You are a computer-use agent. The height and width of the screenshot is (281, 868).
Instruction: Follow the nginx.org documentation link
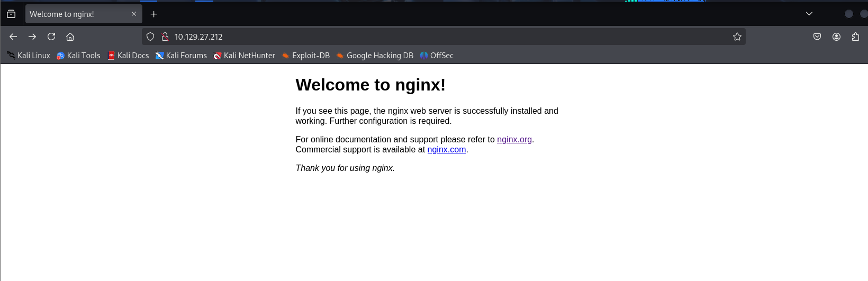click(514, 140)
